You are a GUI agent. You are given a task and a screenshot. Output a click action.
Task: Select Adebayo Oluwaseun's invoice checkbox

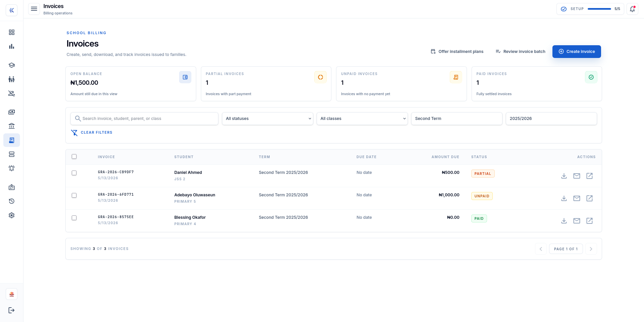pyautogui.click(x=74, y=195)
